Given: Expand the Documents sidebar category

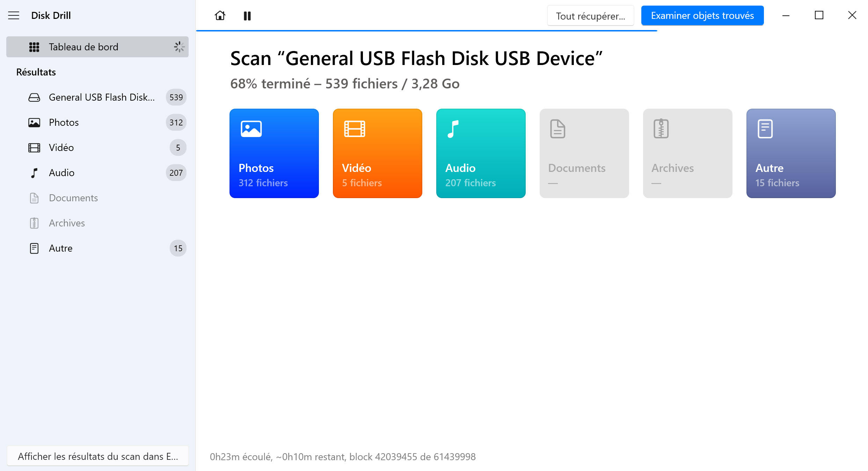Looking at the screenshot, I should click(73, 197).
